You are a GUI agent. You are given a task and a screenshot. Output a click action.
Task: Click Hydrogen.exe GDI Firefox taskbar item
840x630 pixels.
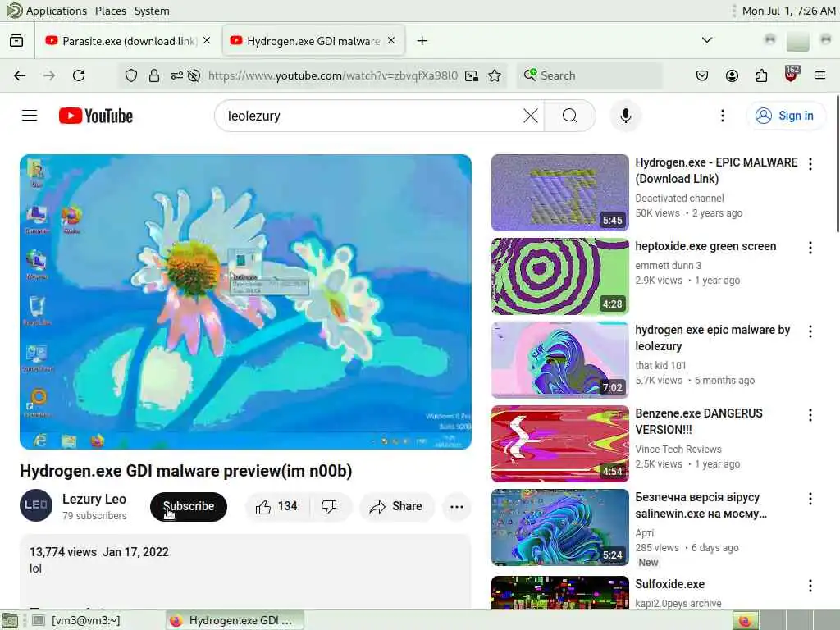(x=234, y=620)
